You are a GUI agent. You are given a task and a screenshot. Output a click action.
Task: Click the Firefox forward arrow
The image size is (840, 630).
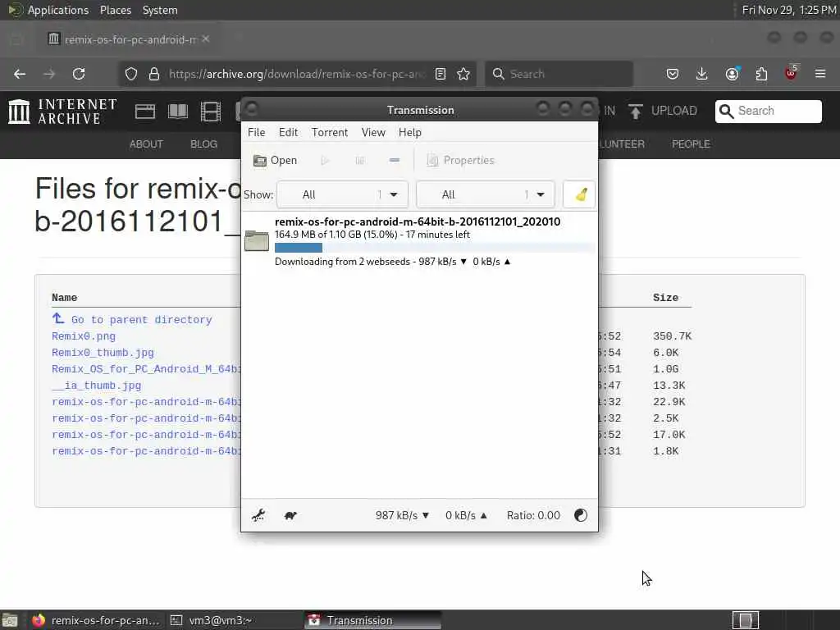[49, 74]
